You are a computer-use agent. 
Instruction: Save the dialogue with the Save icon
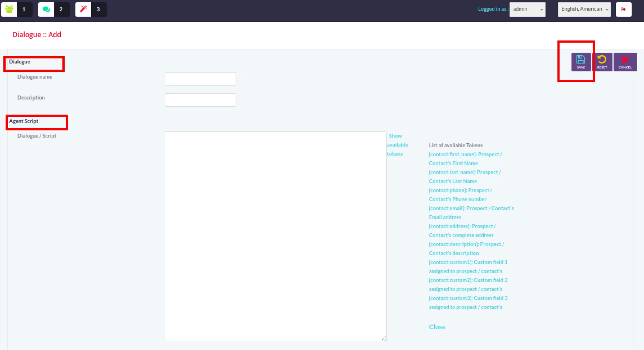coord(581,62)
